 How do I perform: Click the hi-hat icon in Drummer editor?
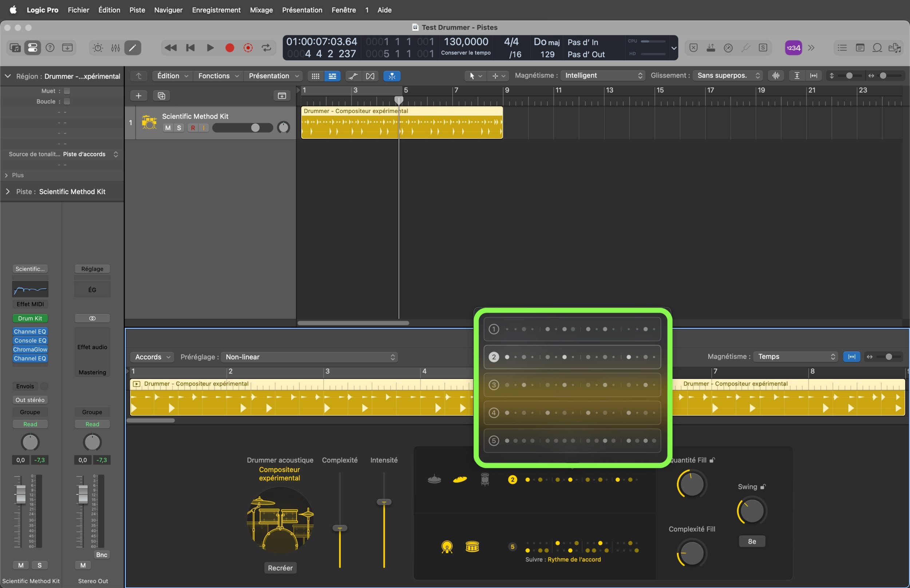(434, 479)
